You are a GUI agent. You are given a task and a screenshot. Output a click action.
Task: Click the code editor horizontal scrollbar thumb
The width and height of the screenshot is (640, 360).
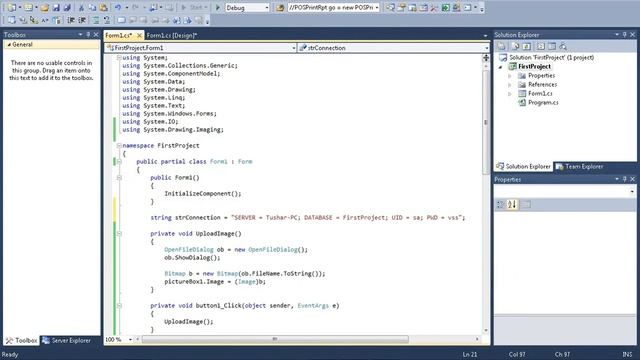pos(275,339)
